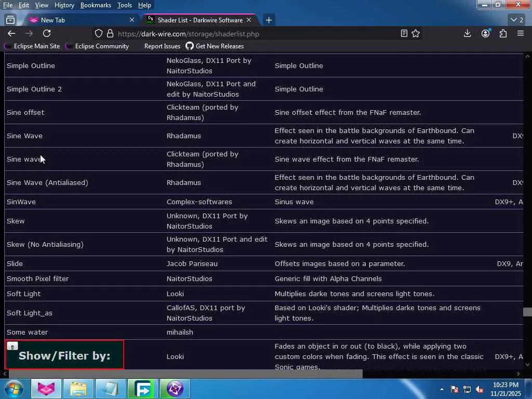Open File Explorer from the taskbar

[x=78, y=389]
